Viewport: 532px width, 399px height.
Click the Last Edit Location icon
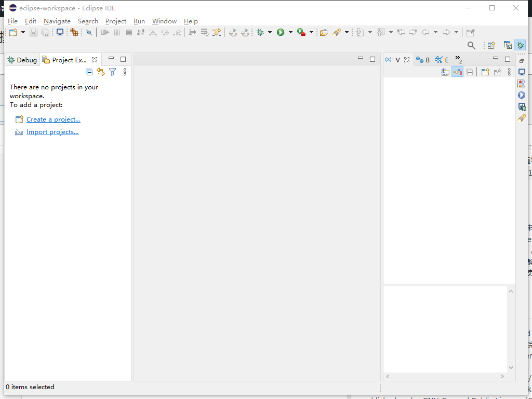pyautogui.click(x=401, y=32)
